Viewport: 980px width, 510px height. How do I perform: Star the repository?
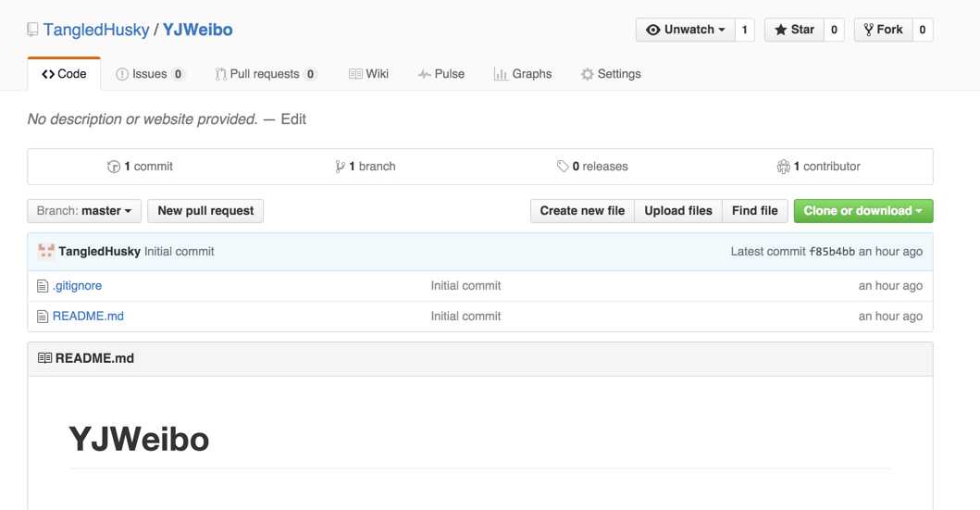794,30
